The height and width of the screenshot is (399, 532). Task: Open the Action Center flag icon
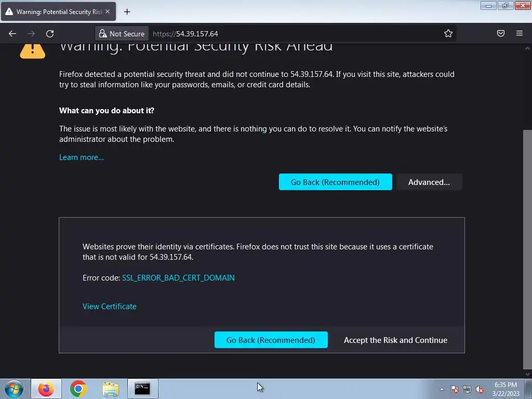455,389
